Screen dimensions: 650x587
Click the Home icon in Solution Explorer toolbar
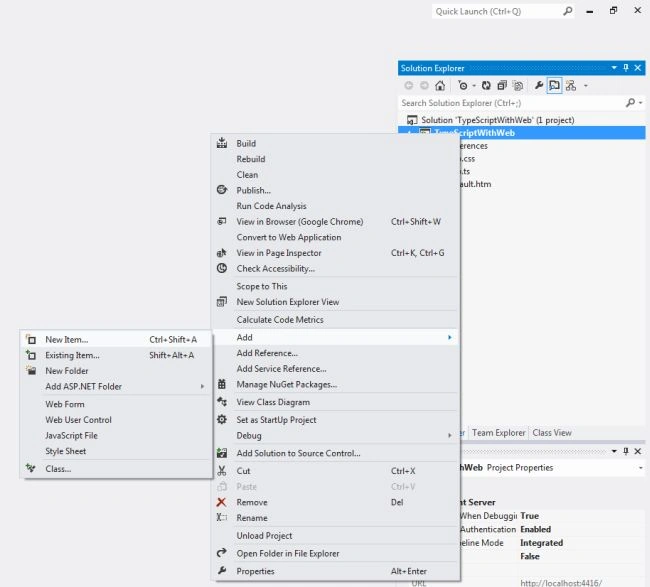(x=440, y=86)
